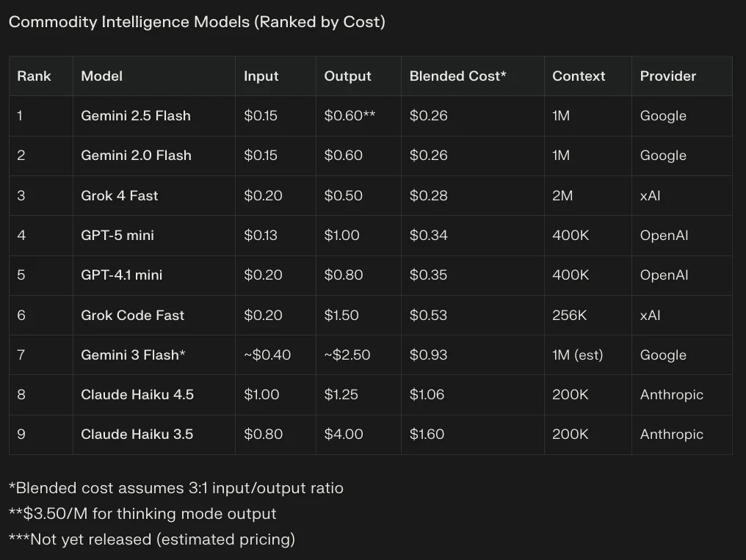Select the Gemini 2.5 Flash model cell
This screenshot has height=560, width=746.
click(136, 116)
